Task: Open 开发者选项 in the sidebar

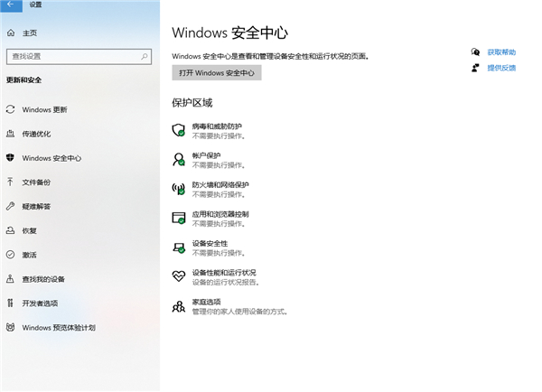Action: [40, 303]
